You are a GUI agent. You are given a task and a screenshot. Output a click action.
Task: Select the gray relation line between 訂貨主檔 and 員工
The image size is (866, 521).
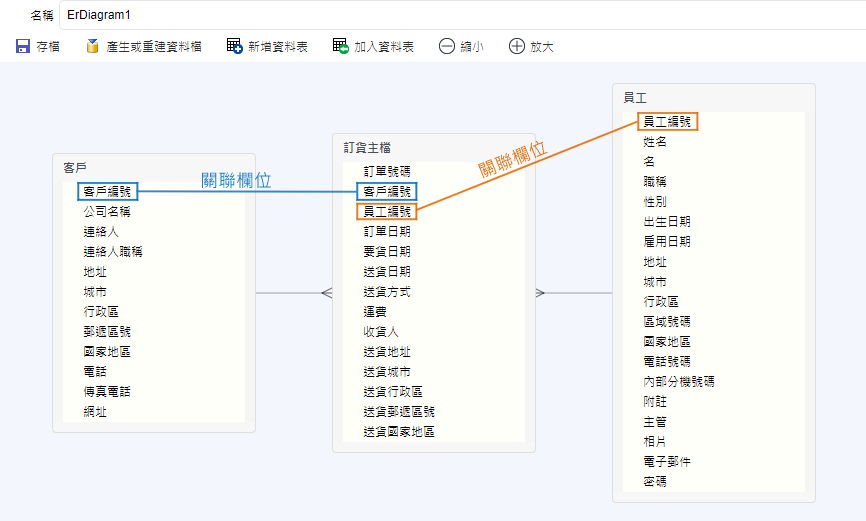click(x=574, y=293)
